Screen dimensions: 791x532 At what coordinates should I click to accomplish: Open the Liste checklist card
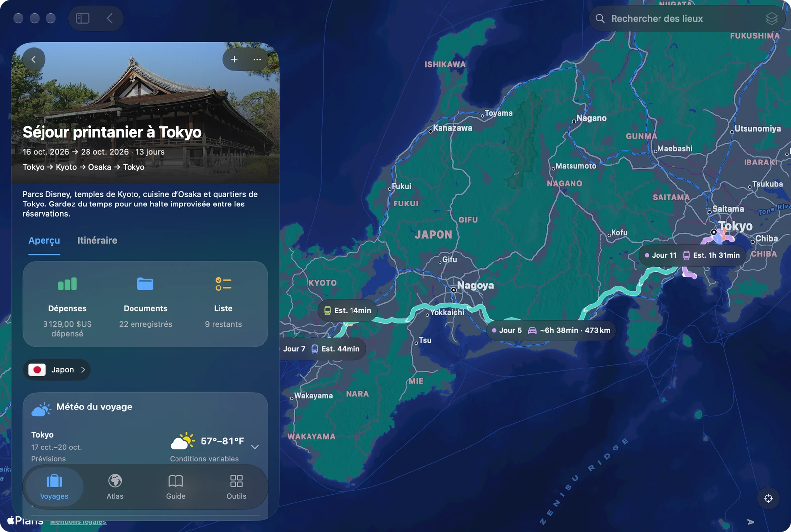(223, 302)
